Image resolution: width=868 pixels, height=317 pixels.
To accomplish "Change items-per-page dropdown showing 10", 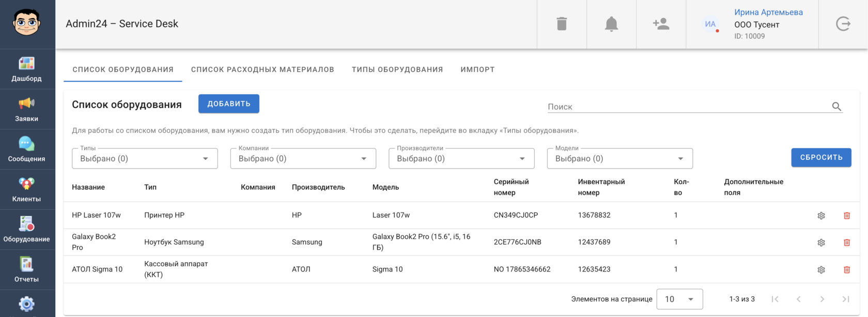I will coord(679,299).
